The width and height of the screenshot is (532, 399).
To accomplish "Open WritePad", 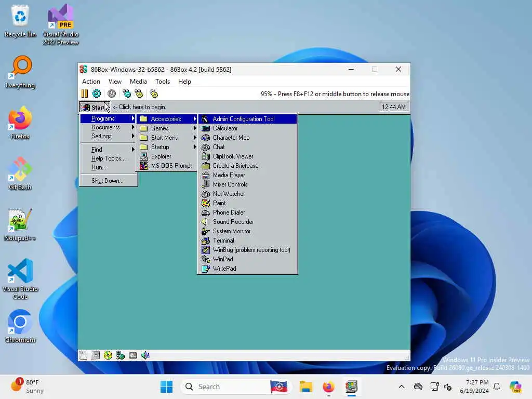I will [248, 269].
